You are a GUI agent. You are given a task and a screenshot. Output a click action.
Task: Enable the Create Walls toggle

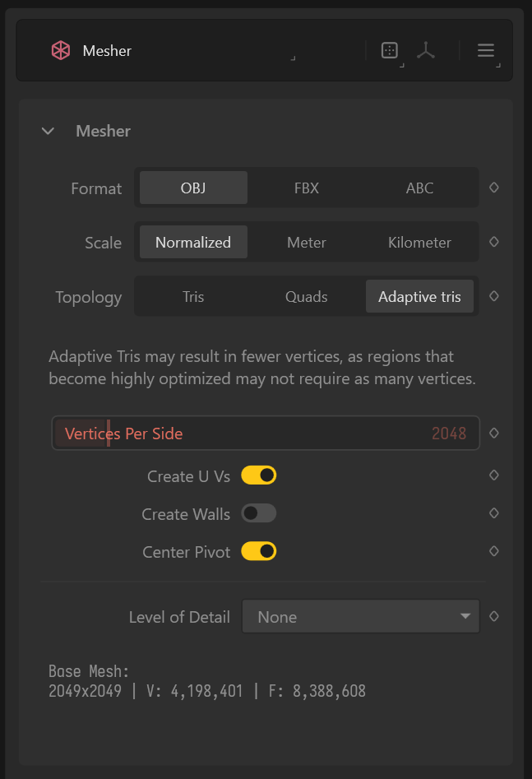[x=258, y=513]
